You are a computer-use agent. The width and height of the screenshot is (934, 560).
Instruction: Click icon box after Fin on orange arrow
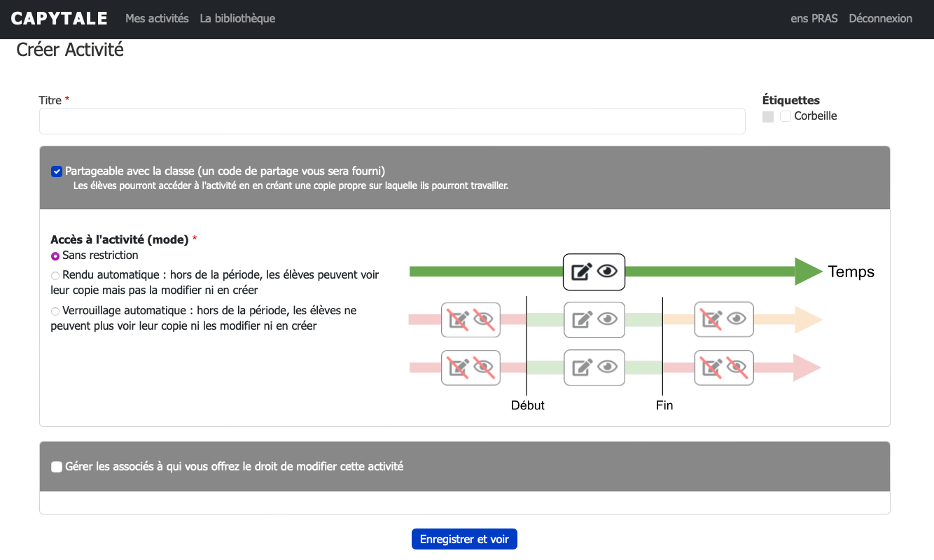click(723, 319)
